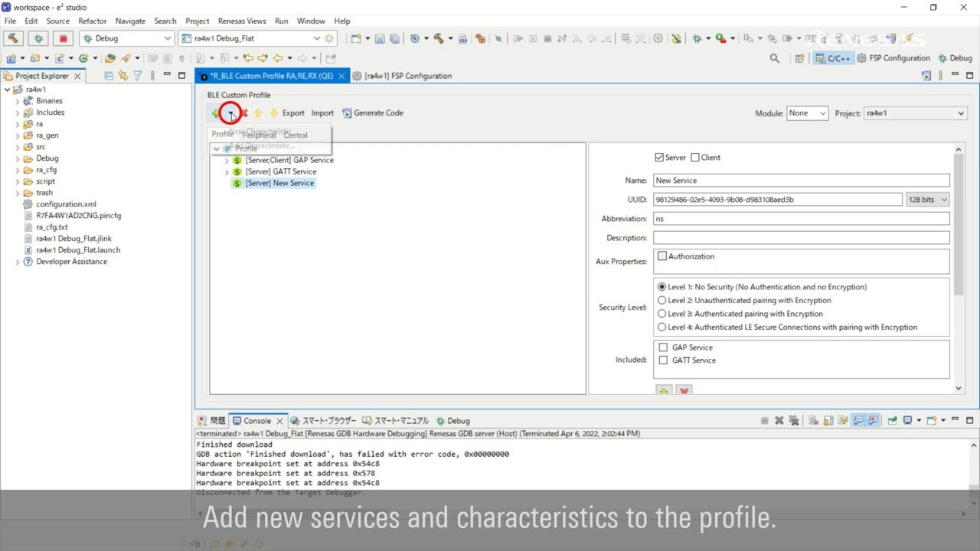Image resolution: width=980 pixels, height=551 pixels.
Task: Expand the [Server,Client] GAP Service node
Action: click(227, 161)
